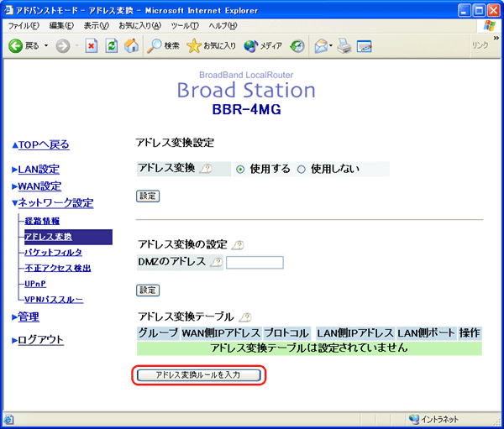Click the グループ table column header

coord(158,333)
